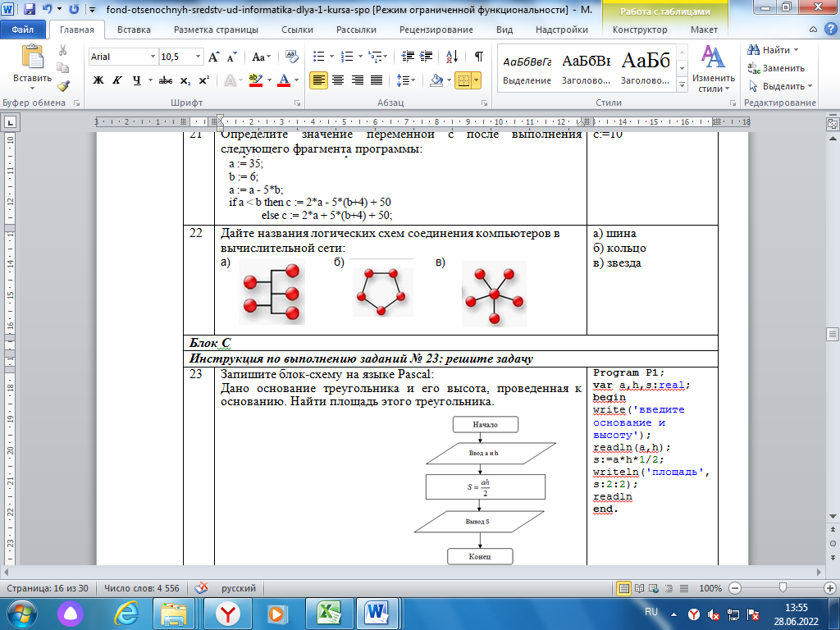This screenshot has height=630, width=840.
Task: Click the Clear Formatting icon
Action: click(291, 57)
